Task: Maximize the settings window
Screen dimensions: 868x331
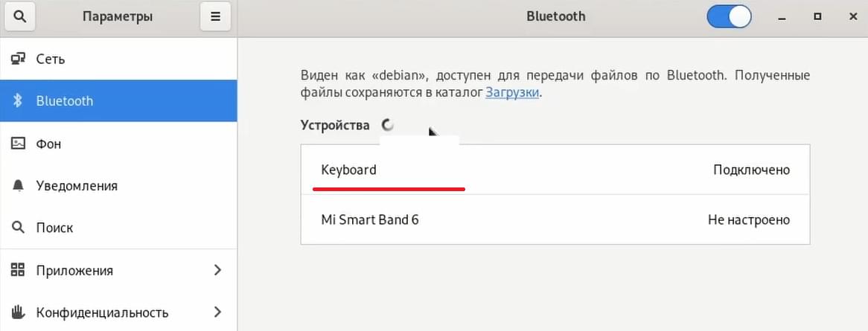Action: (817, 17)
